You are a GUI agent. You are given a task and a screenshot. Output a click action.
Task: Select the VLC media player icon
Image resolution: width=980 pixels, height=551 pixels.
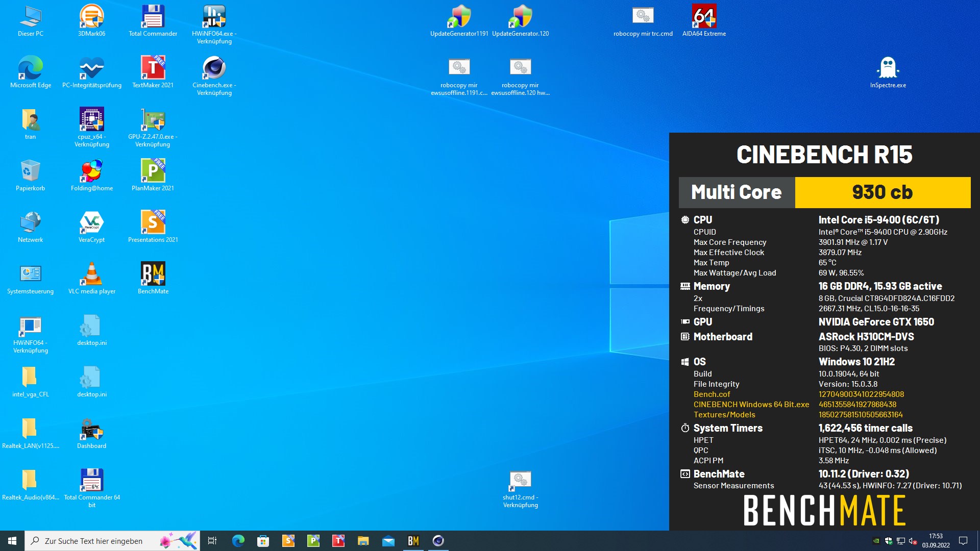(x=92, y=279)
